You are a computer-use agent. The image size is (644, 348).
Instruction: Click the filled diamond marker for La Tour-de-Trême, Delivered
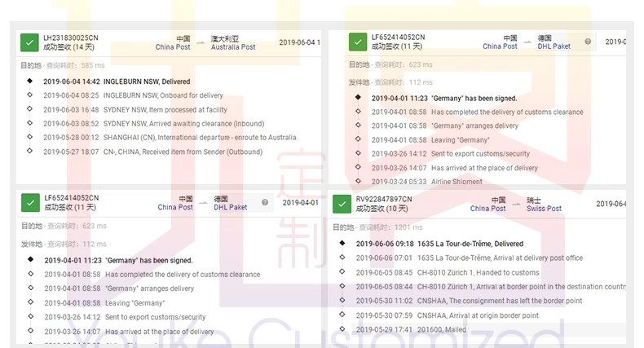(x=342, y=243)
